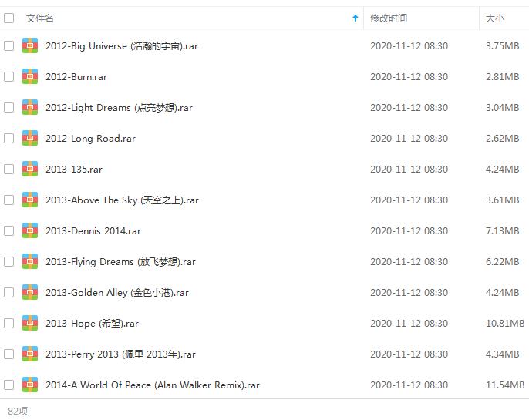Select checkbox for 2013-Dennis 2014.rar
Viewport: 529px width, 420px height.
pyautogui.click(x=8, y=231)
